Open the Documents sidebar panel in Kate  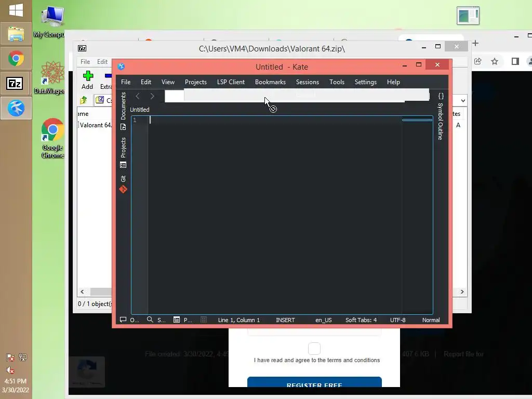(123, 111)
